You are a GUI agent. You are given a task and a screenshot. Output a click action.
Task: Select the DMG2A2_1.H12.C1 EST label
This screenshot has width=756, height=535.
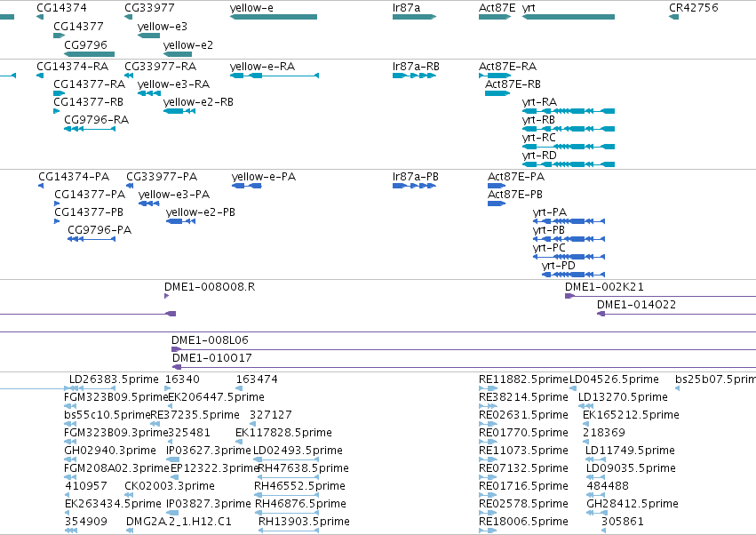pos(179,522)
